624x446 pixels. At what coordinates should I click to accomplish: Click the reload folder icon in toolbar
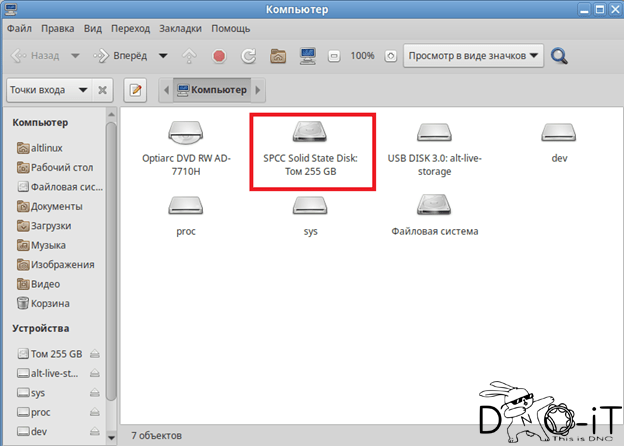(248, 56)
